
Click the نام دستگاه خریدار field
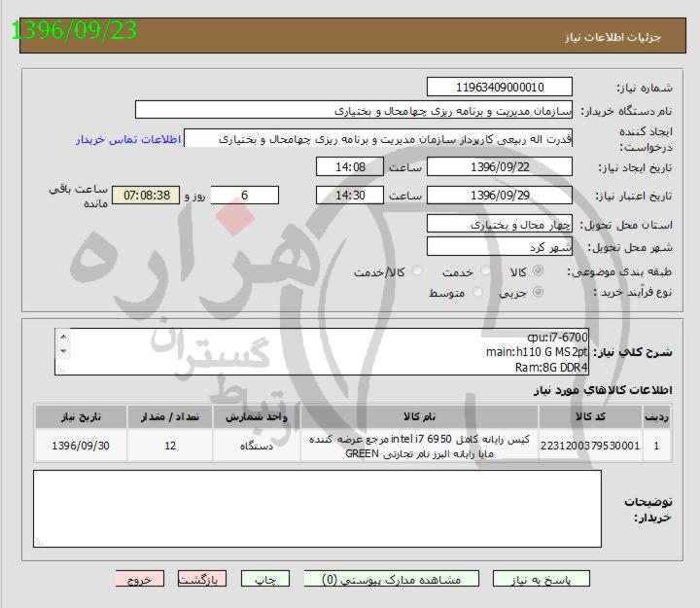[x=354, y=110]
